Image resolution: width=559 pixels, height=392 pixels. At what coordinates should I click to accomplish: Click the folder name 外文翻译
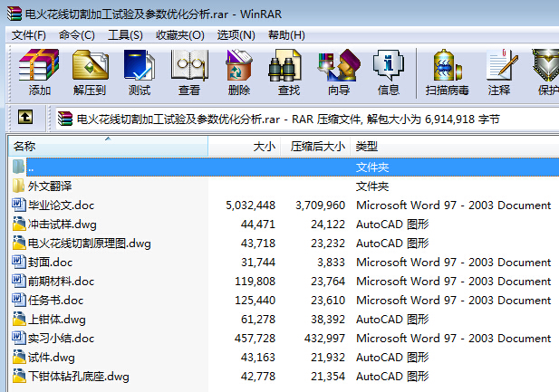point(50,186)
